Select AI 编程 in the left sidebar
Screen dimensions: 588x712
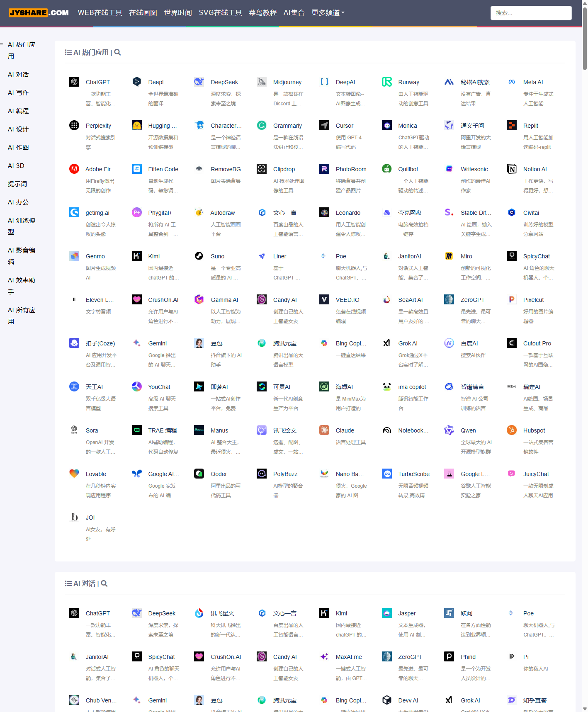pos(18,111)
